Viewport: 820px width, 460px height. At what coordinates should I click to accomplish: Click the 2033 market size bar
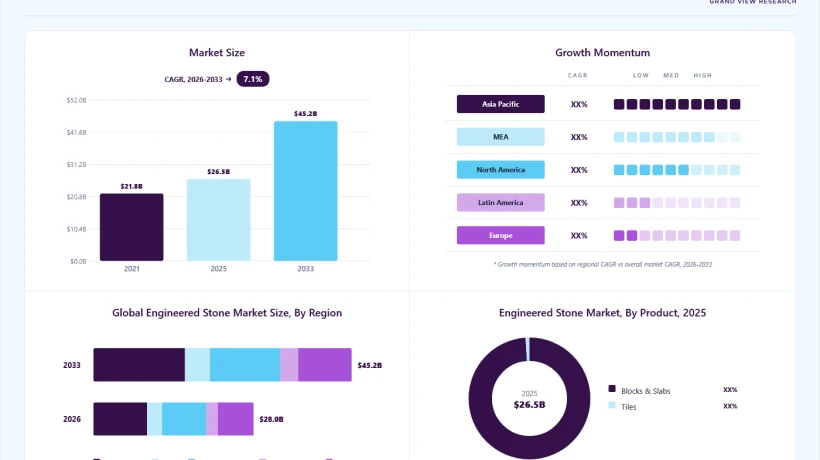[305, 191]
